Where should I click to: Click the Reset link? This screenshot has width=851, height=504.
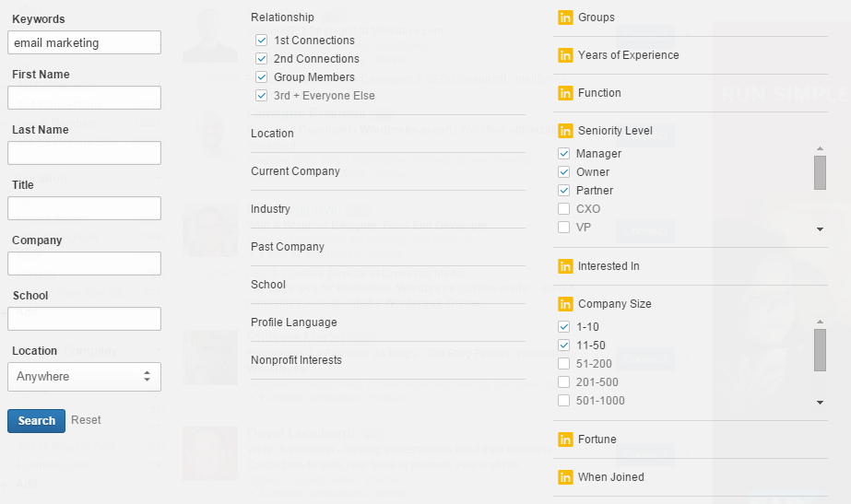click(x=86, y=420)
